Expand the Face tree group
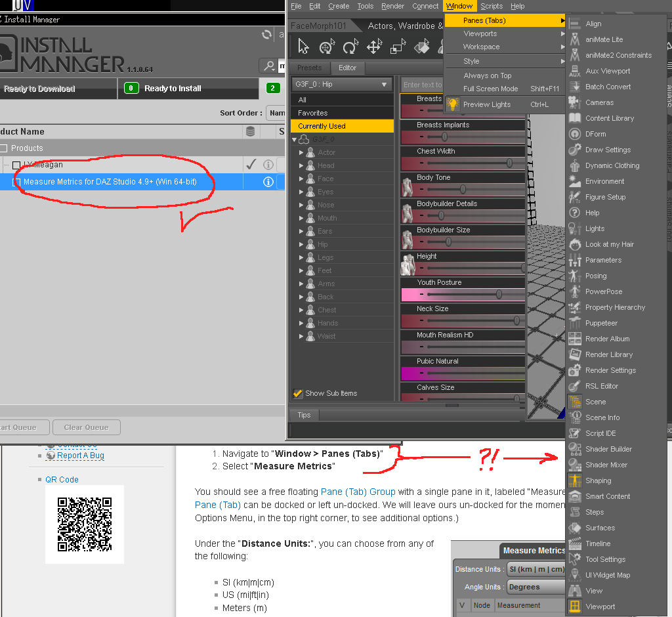672x617 pixels. (x=301, y=179)
